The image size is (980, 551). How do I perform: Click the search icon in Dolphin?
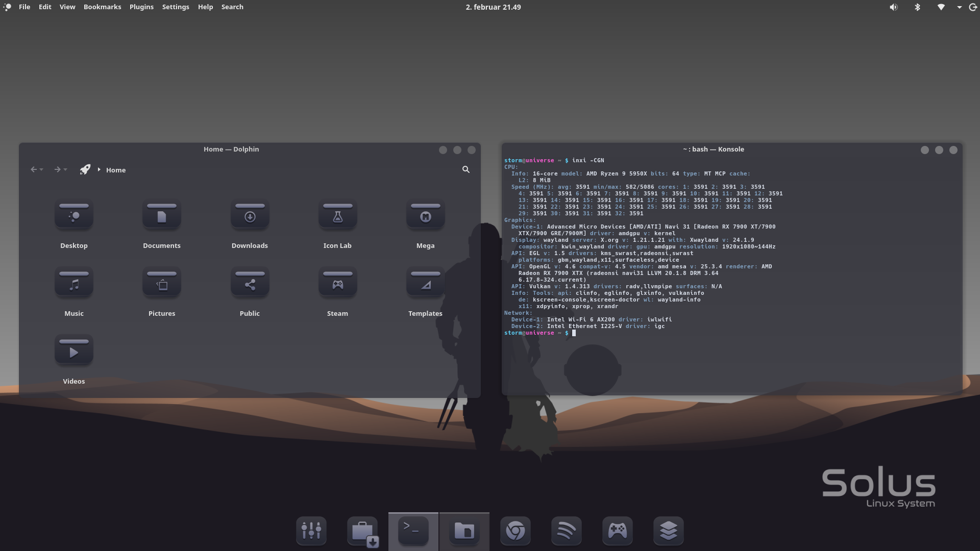[x=465, y=169]
